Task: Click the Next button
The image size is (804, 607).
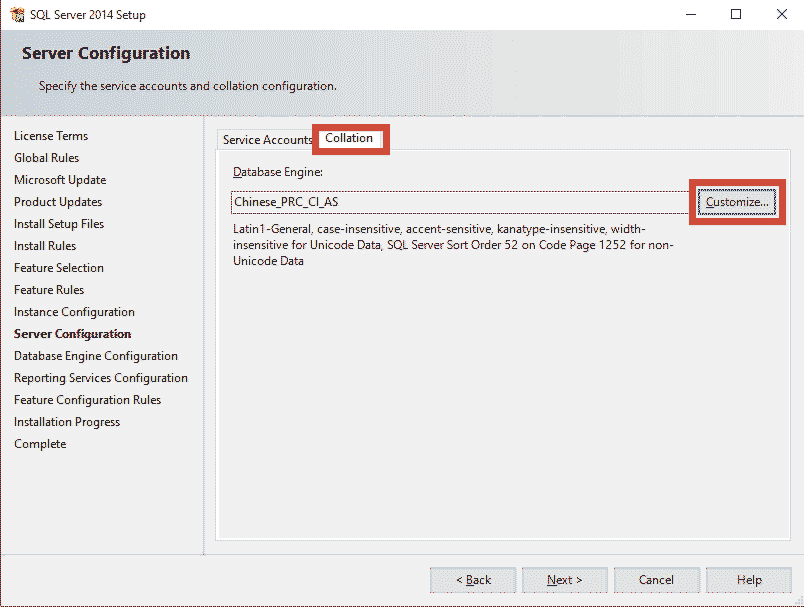Action: (x=564, y=579)
